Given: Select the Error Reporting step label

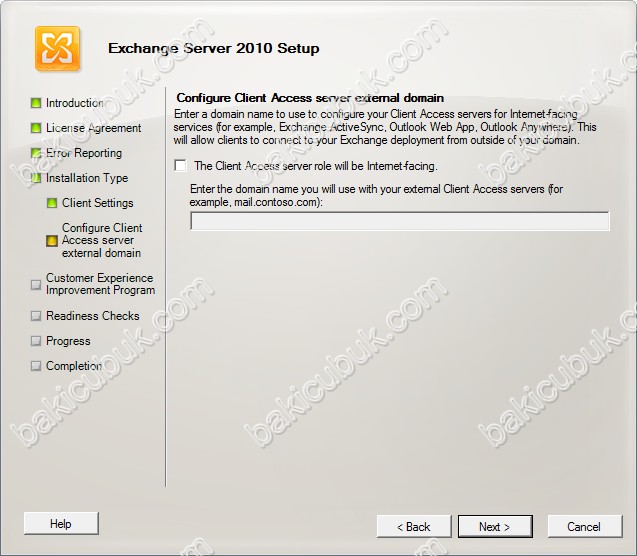Looking at the screenshot, I should pyautogui.click(x=84, y=153).
